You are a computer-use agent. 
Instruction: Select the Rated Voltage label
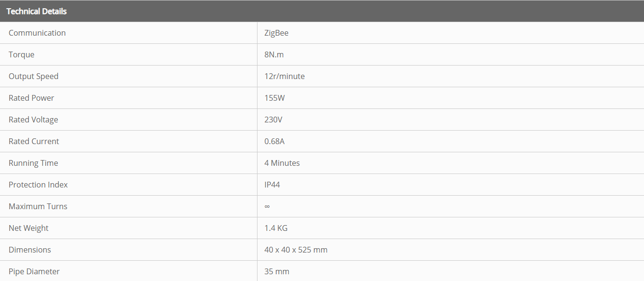click(x=33, y=120)
